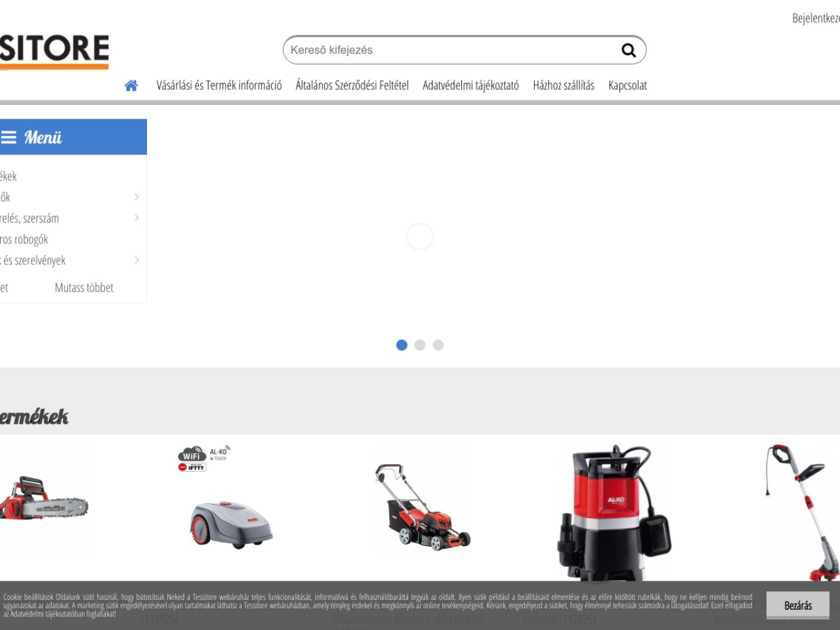Open the hamburger Menü icon

(x=9, y=137)
